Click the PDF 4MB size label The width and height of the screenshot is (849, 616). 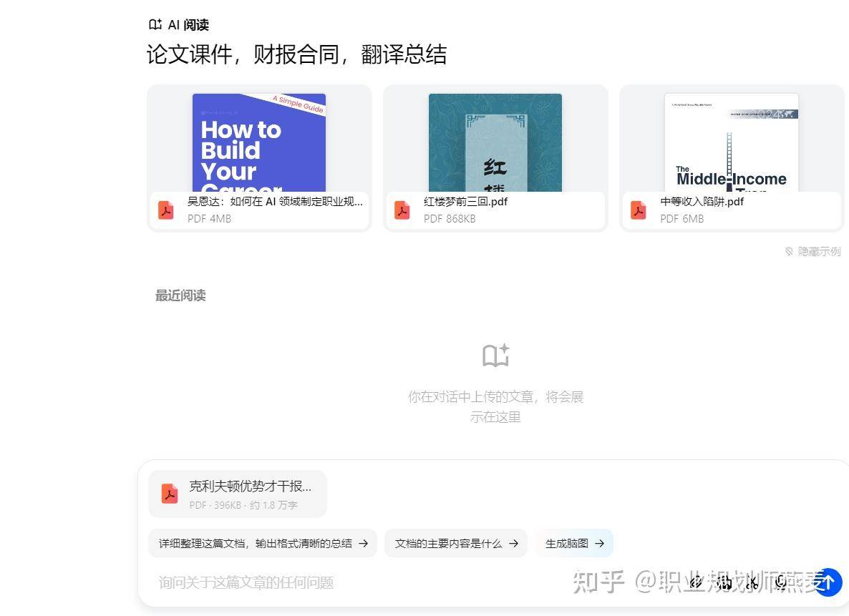click(x=209, y=219)
